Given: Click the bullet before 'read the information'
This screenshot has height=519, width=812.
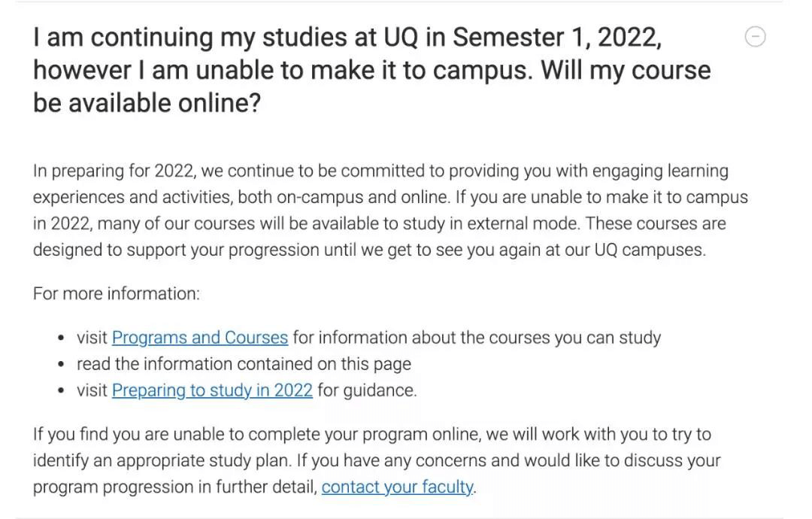Looking at the screenshot, I should (62, 365).
